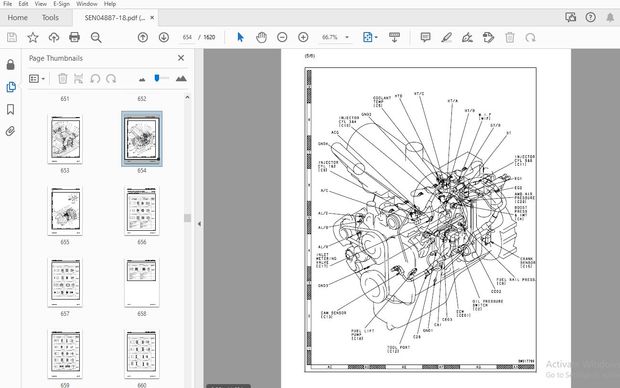This screenshot has width=620, height=388.
Task: Choose the Hand pan tool
Action: coord(261,37)
